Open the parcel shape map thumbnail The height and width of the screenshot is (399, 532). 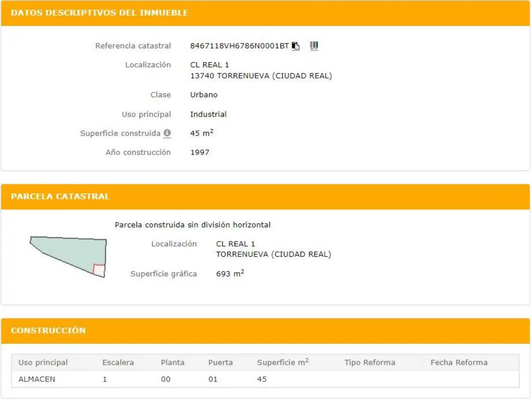click(68, 257)
